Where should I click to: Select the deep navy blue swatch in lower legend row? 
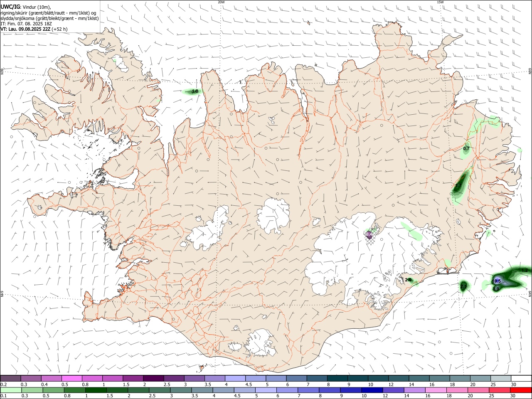click(372, 390)
